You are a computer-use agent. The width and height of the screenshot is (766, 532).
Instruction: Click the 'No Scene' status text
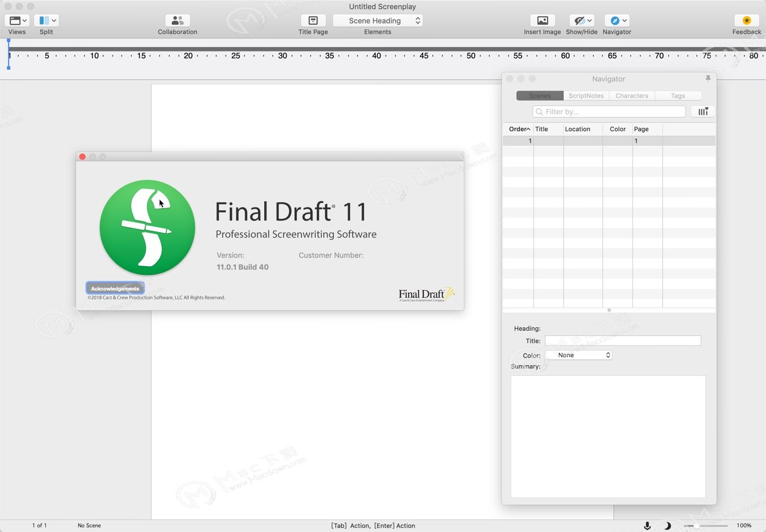[89, 526]
